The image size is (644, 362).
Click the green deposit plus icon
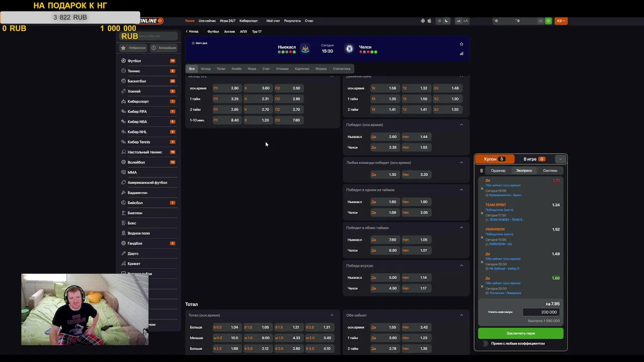[548, 21]
